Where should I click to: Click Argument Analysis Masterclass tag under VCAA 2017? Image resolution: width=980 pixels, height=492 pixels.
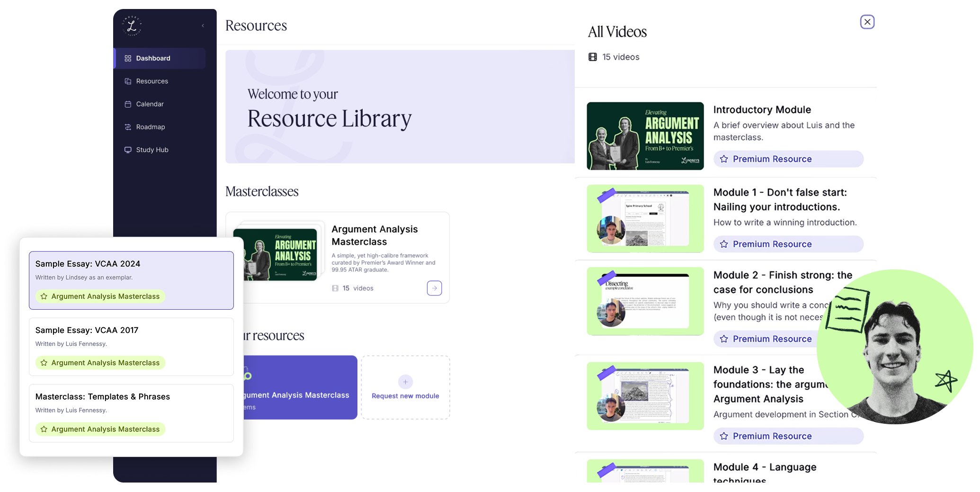tap(100, 363)
